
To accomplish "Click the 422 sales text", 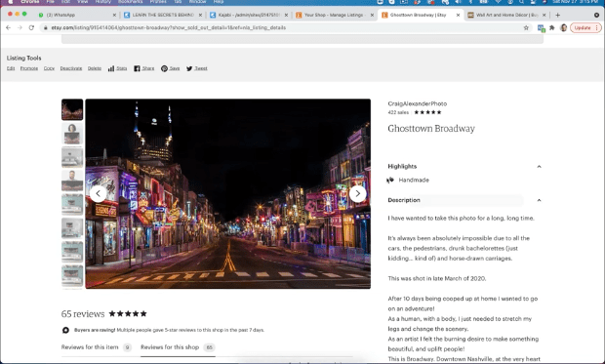I will pos(398,112).
